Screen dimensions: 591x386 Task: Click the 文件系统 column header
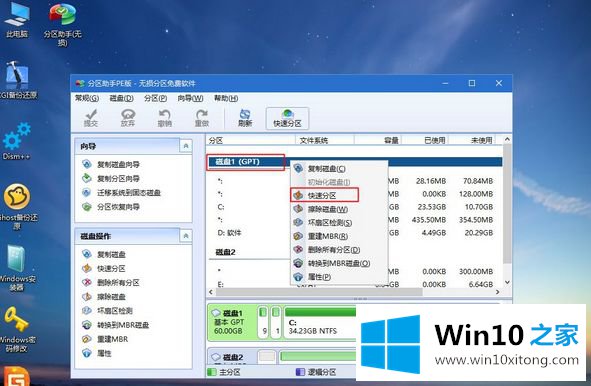(x=324, y=140)
